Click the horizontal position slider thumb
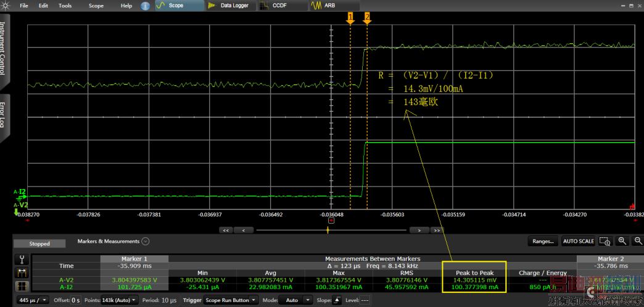This screenshot has width=644, height=307. 328,230
